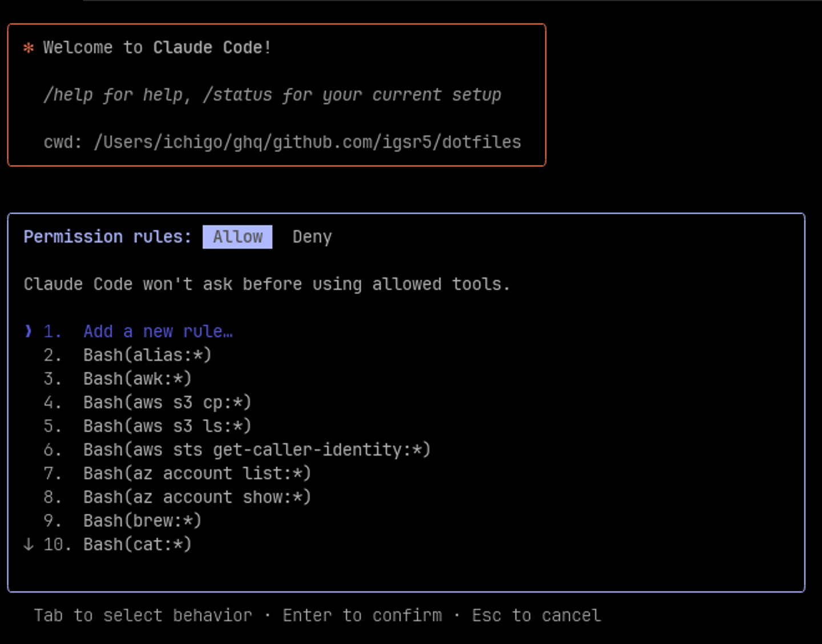This screenshot has height=644, width=822.
Task: Choose "Add a new rule…" option
Action: click(158, 331)
